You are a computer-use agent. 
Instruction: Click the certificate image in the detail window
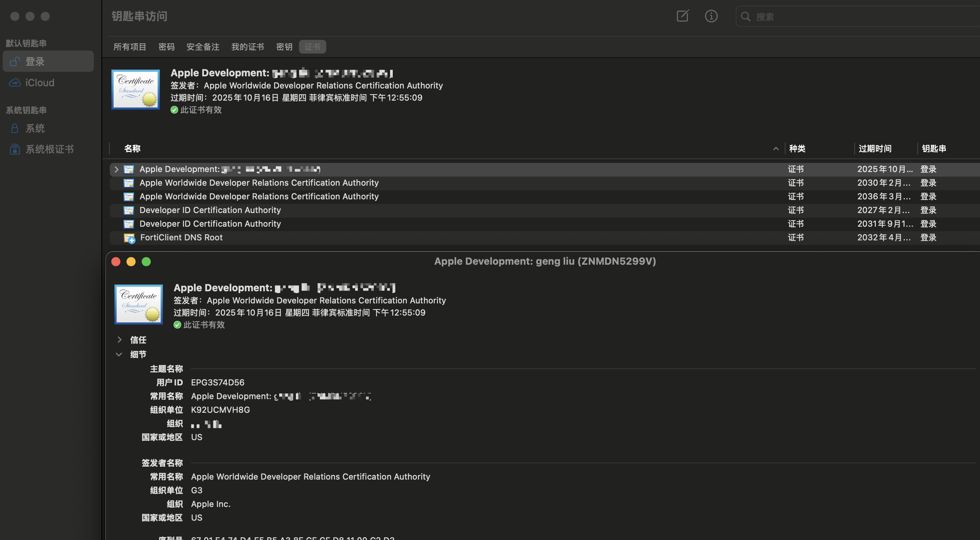pyautogui.click(x=139, y=305)
